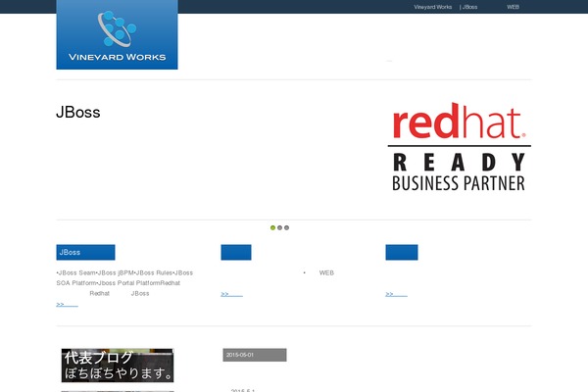Follow the >> link under JBoss section
This screenshot has width=588, height=392.
pos(67,304)
